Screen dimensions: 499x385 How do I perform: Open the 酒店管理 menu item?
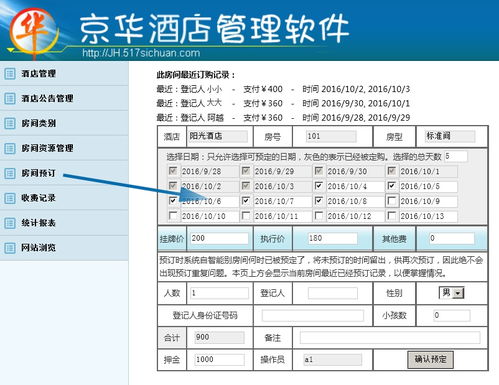tap(64, 73)
